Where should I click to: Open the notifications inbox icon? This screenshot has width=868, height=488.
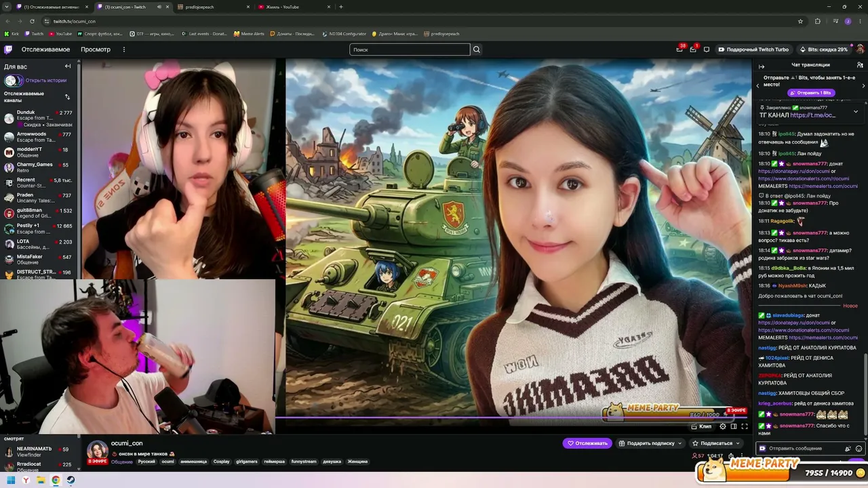(x=693, y=49)
